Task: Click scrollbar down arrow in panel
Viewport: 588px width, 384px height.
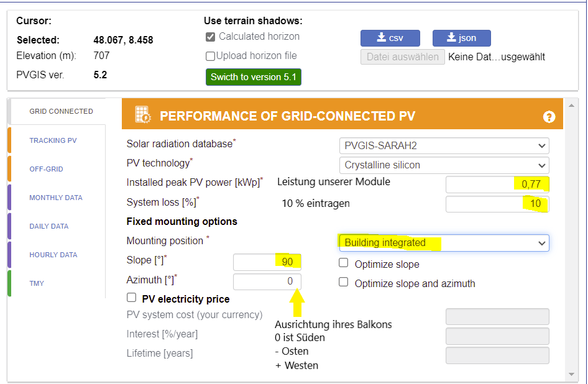Action: (571, 374)
